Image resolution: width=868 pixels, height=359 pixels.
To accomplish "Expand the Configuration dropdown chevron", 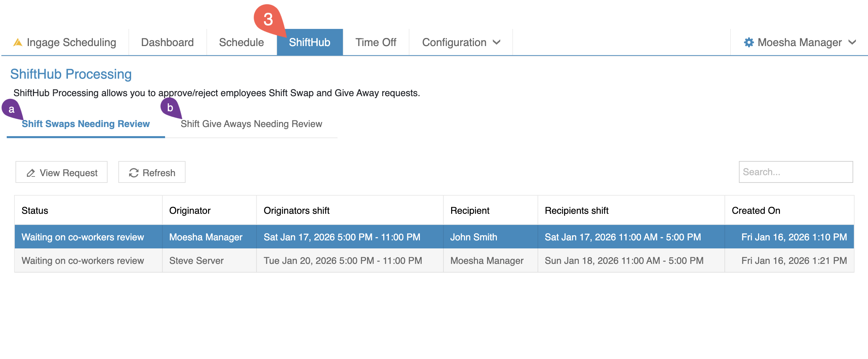I will point(496,42).
